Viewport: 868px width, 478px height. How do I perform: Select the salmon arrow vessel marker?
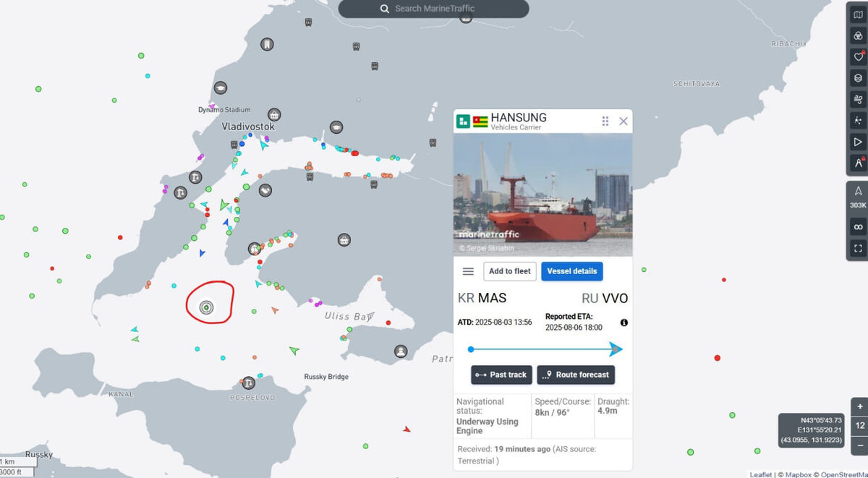tap(275, 310)
